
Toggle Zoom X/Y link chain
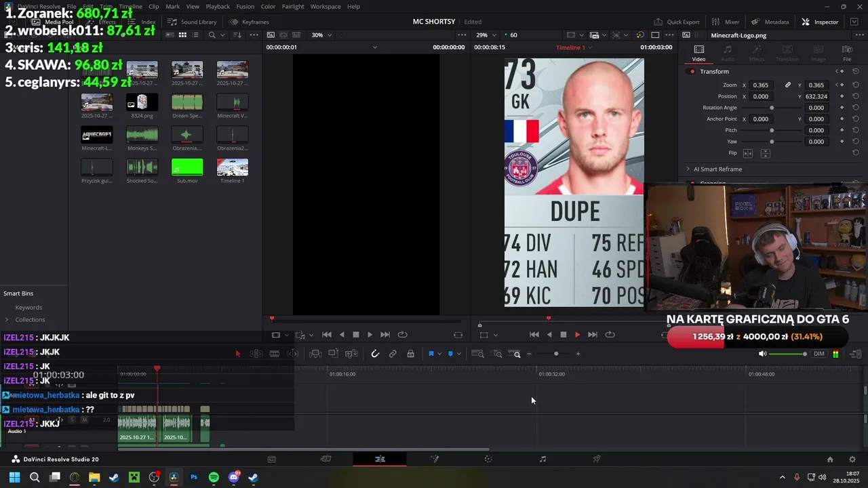788,85
